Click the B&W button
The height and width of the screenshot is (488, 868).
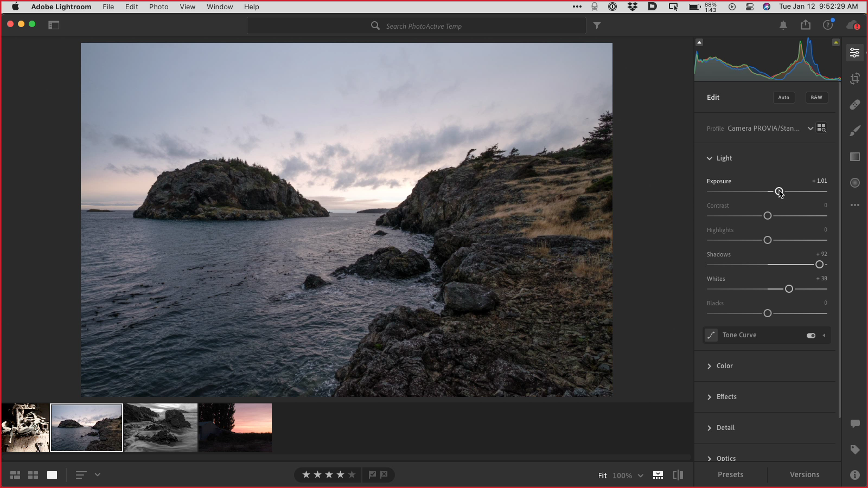pyautogui.click(x=816, y=98)
